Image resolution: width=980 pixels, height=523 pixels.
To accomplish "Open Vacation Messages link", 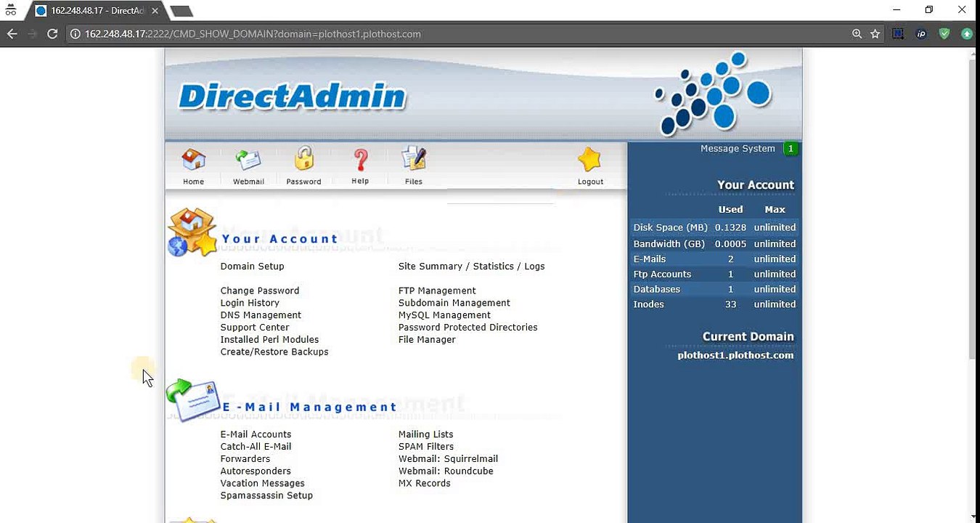I will 262,484.
